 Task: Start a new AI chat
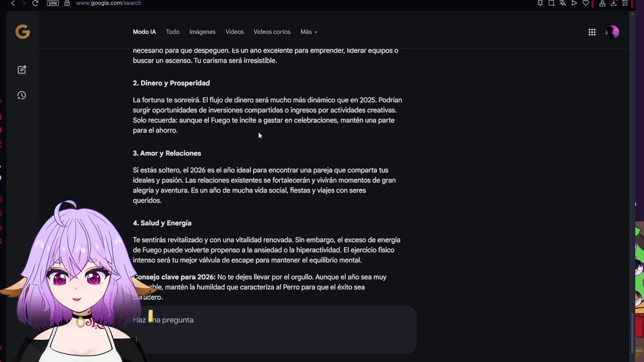pyautogui.click(x=22, y=70)
